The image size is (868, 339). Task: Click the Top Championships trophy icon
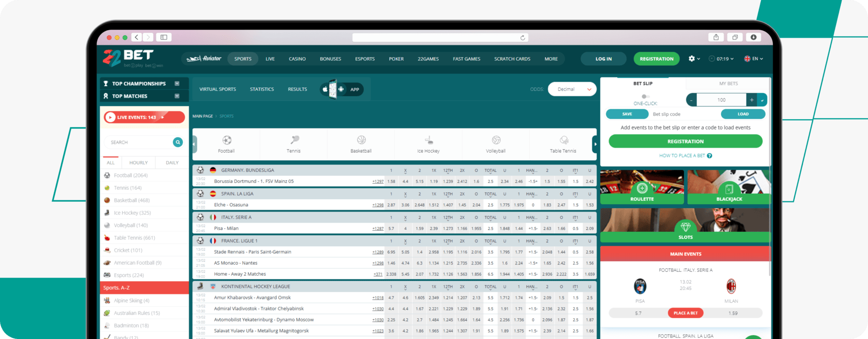(x=106, y=84)
